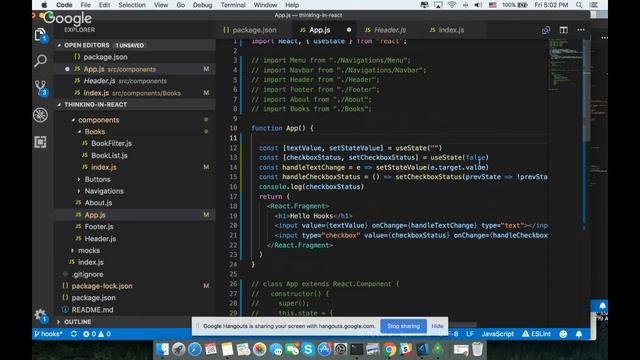Click the LF end-of-line indicator
Viewport: 640px width, 360px height.
[x=470, y=334]
